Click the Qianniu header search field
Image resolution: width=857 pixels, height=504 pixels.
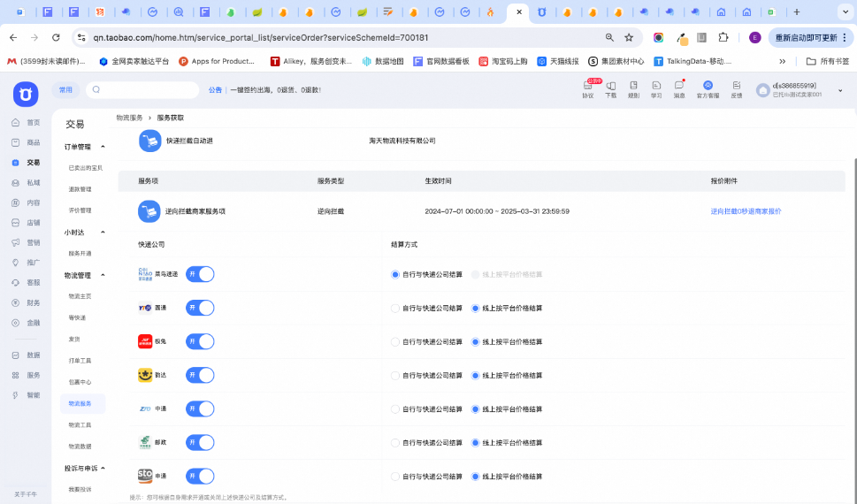pos(142,89)
